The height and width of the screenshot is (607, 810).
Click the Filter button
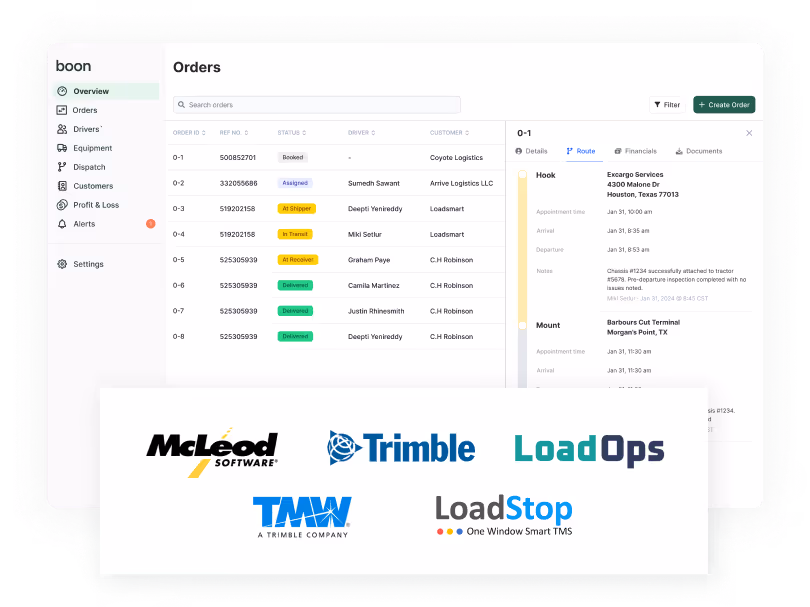667,105
